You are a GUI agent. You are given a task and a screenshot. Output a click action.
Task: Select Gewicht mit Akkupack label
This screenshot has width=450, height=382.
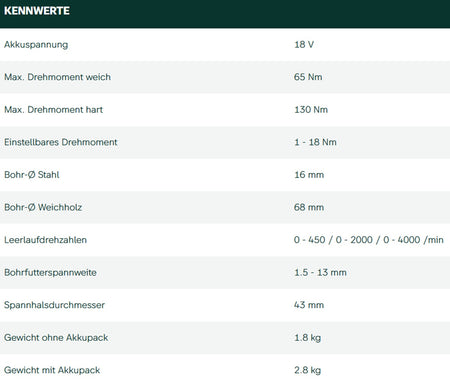[x=52, y=370]
